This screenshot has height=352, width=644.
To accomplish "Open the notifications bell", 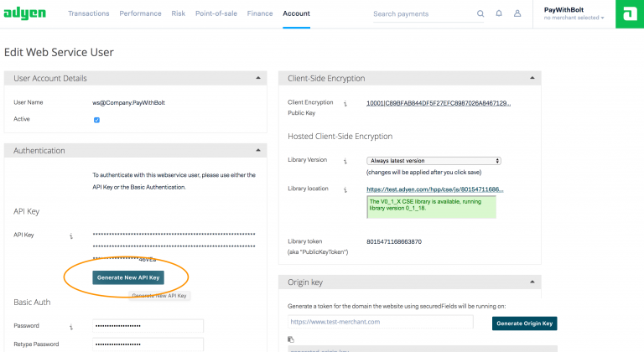I will click(x=499, y=13).
